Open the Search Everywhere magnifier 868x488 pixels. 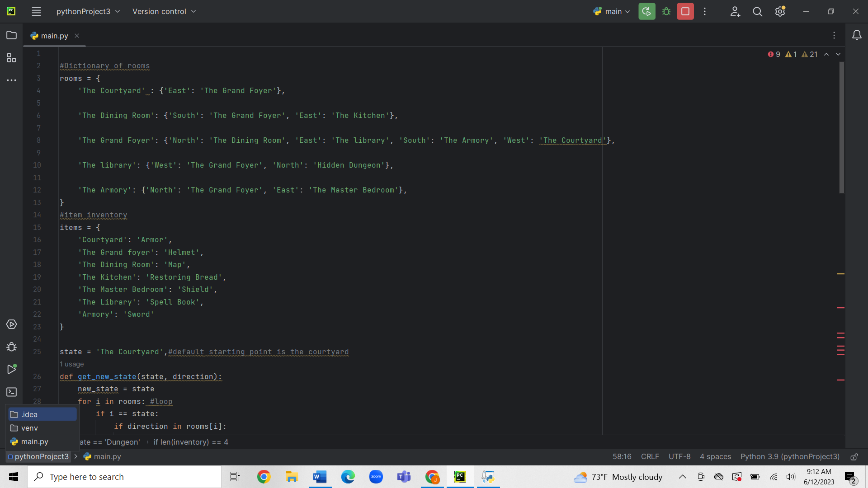pyautogui.click(x=757, y=12)
